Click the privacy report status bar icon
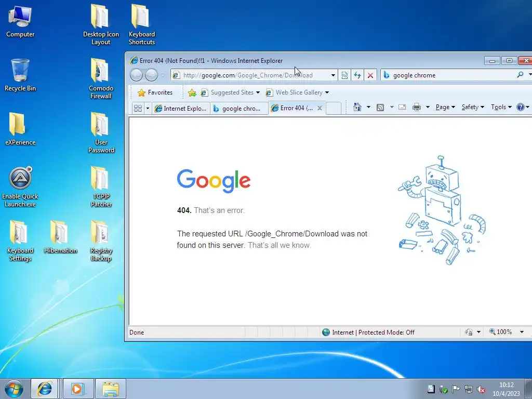 tap(469, 332)
